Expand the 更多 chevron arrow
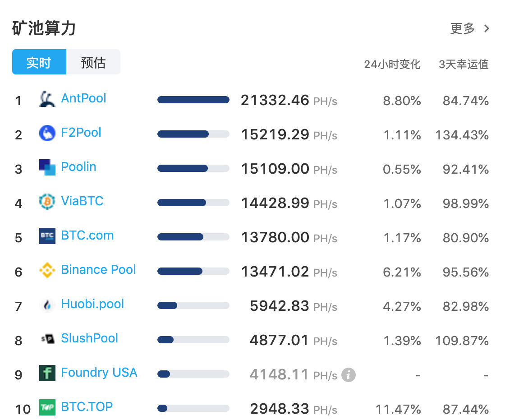505x420 pixels. click(487, 29)
